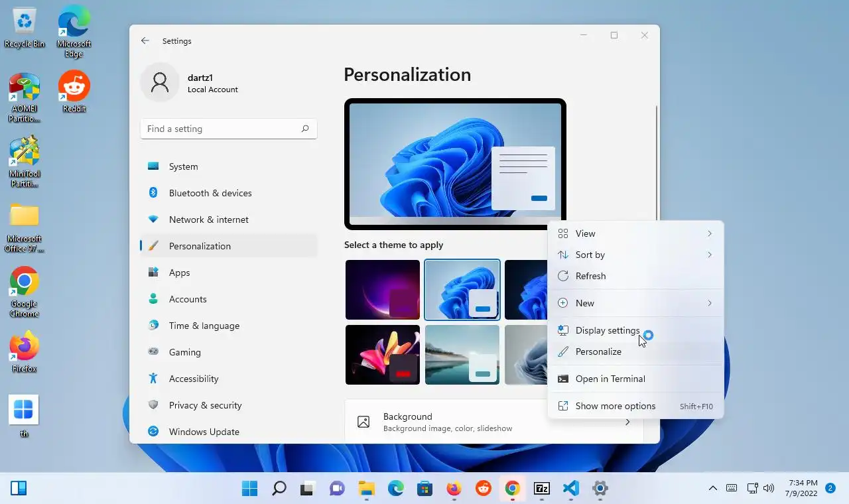This screenshot has height=504, width=849.
Task: Open Bluetooth & devices settings
Action: (229, 193)
